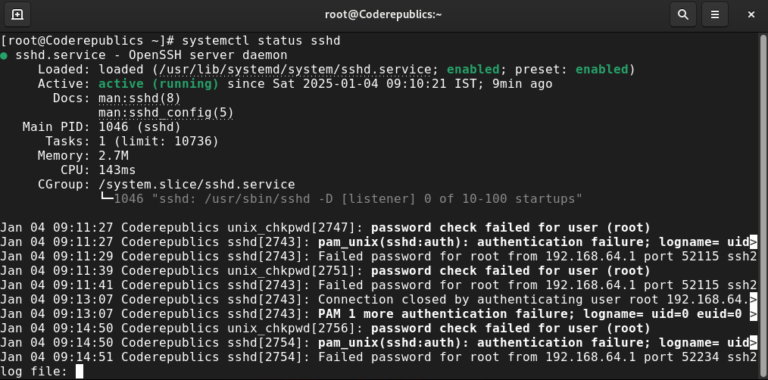Click truncation arrow on PAM 1 more line
This screenshot has height=380, width=768.
coord(753,314)
